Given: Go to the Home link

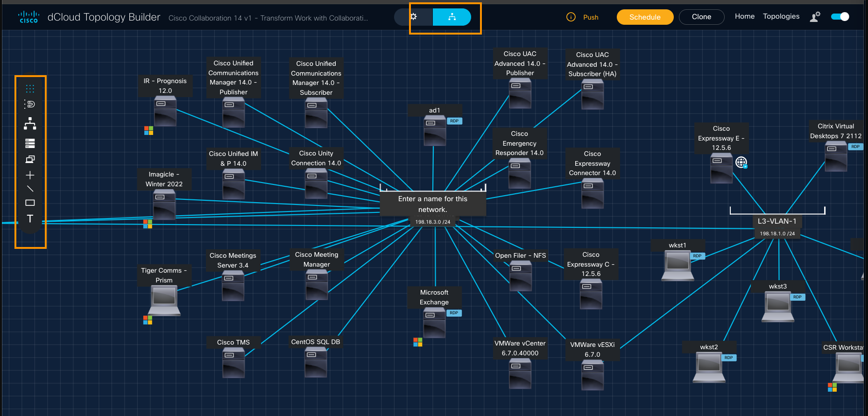Looking at the screenshot, I should [745, 16].
